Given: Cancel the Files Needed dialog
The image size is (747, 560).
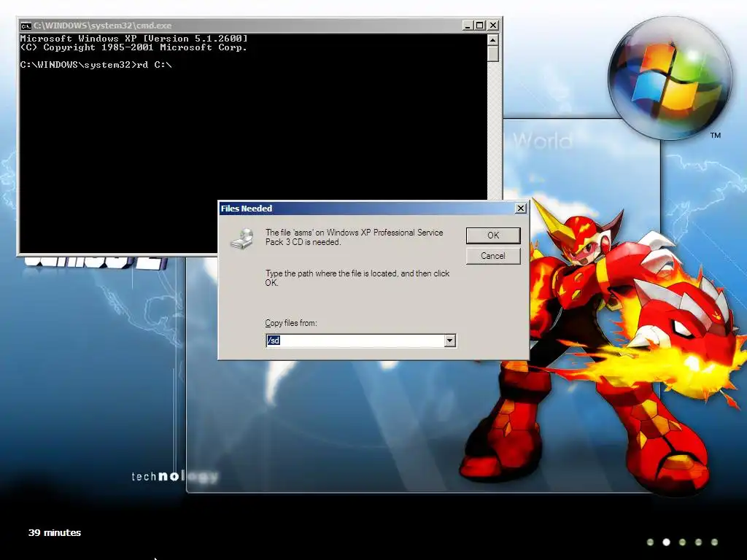Looking at the screenshot, I should coord(493,256).
